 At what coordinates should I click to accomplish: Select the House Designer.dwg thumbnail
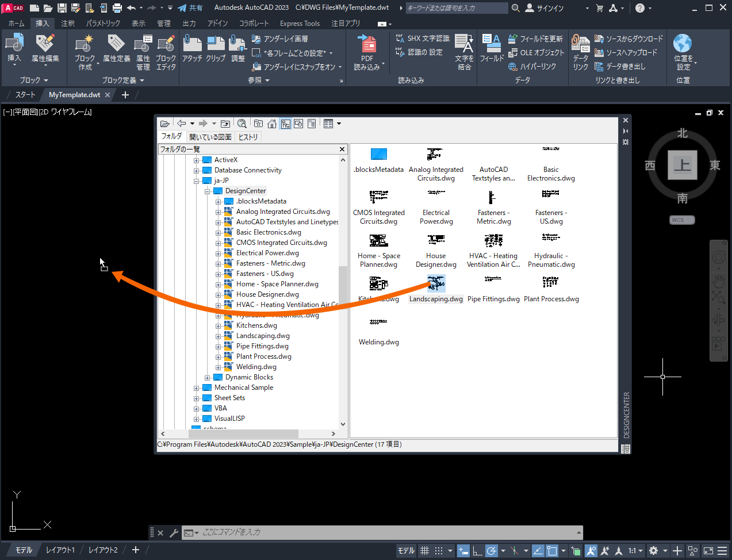tap(436, 240)
